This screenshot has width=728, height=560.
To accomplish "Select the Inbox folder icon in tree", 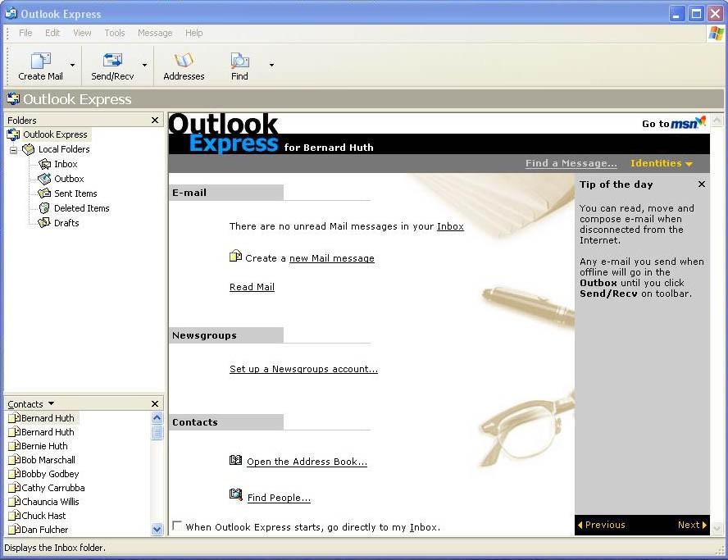I will point(44,164).
